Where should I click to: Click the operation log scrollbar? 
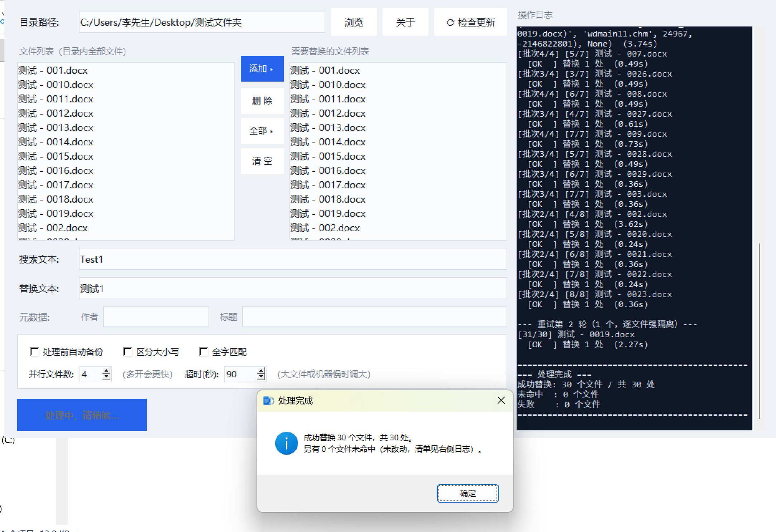tap(759, 331)
